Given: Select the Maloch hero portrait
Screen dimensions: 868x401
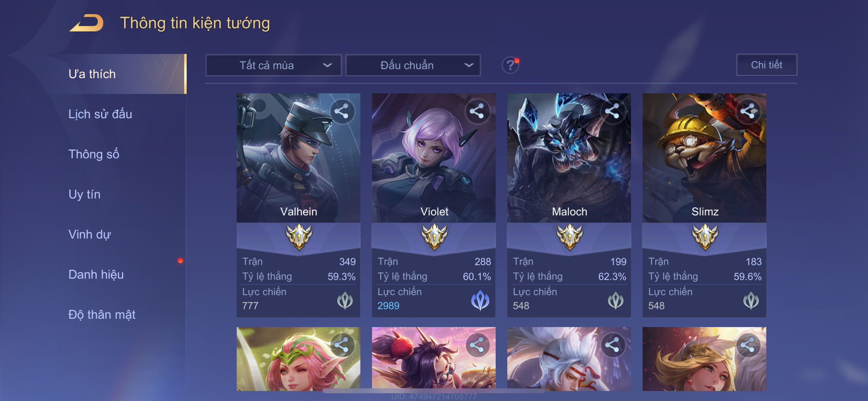Looking at the screenshot, I should (569, 158).
